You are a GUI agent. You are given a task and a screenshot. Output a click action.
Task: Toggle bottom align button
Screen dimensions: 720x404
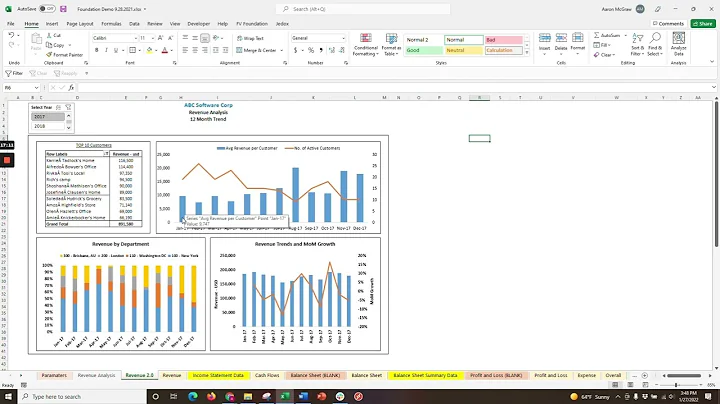click(205, 38)
